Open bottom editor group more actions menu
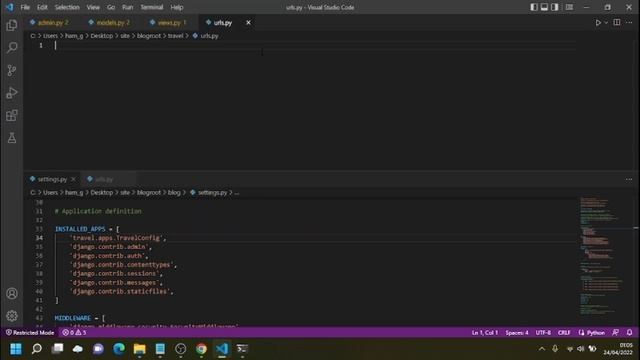 coord(629,179)
